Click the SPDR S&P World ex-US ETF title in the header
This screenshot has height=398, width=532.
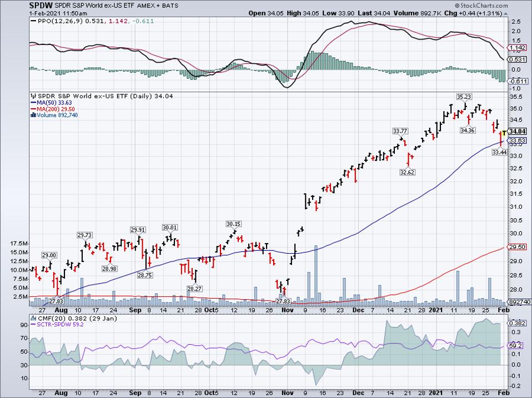pyautogui.click(x=94, y=6)
